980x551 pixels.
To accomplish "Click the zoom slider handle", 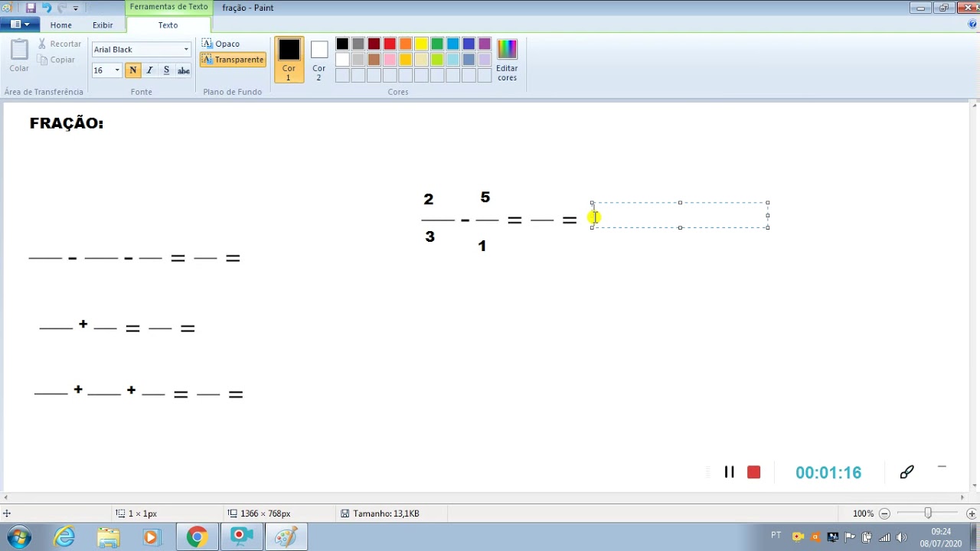I will point(928,514).
